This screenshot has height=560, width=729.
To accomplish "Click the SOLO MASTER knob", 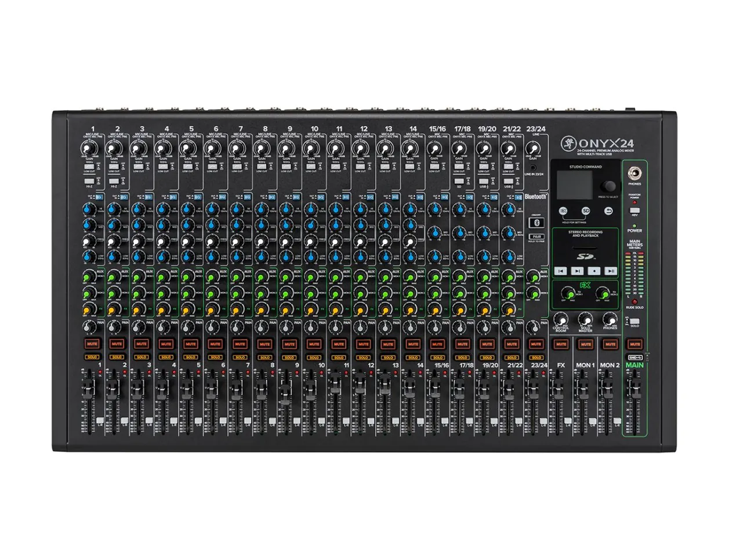I will click(585, 320).
